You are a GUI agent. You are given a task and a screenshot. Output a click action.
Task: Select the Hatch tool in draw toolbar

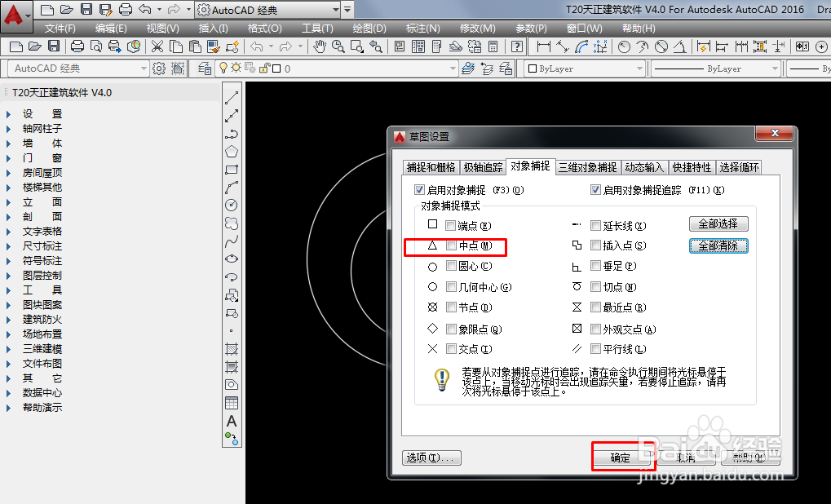[x=232, y=349]
